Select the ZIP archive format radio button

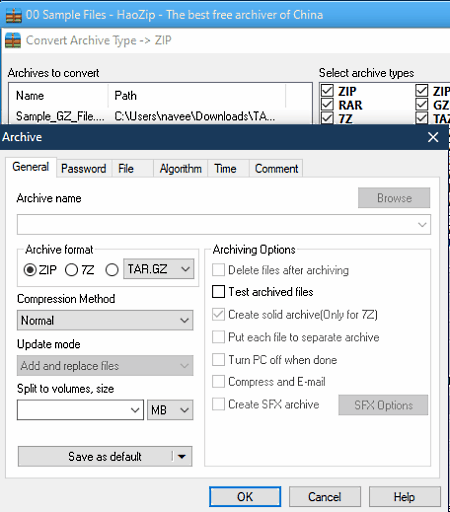pos(30,270)
